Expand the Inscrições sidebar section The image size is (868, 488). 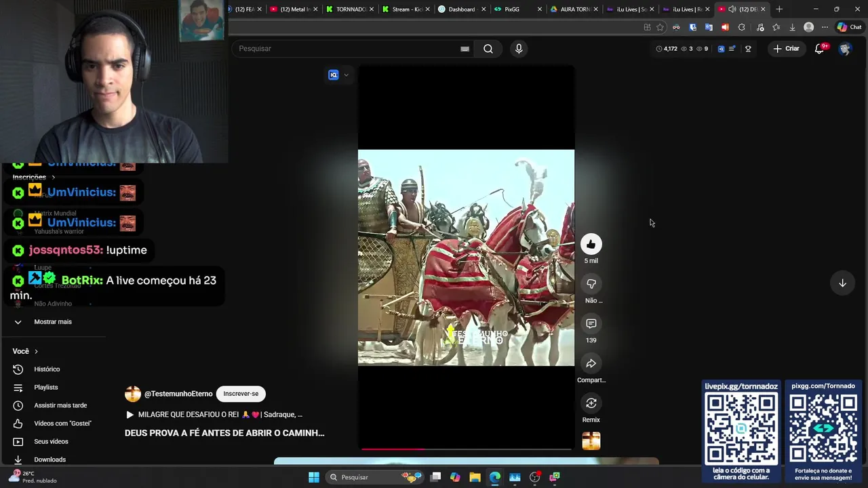[34, 177]
